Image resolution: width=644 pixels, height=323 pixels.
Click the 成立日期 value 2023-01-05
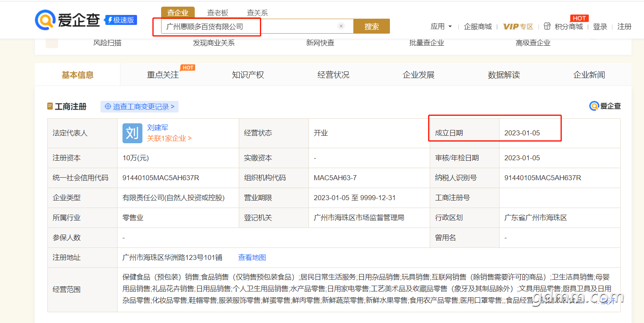click(522, 133)
